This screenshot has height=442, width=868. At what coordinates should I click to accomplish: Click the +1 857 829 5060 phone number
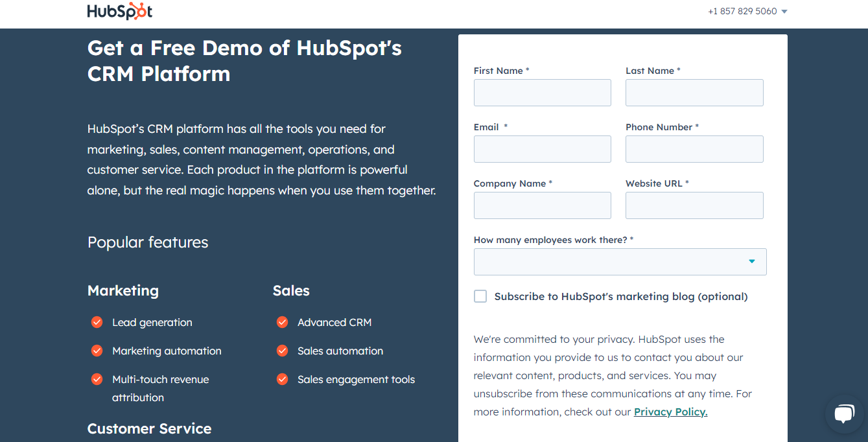click(x=742, y=11)
